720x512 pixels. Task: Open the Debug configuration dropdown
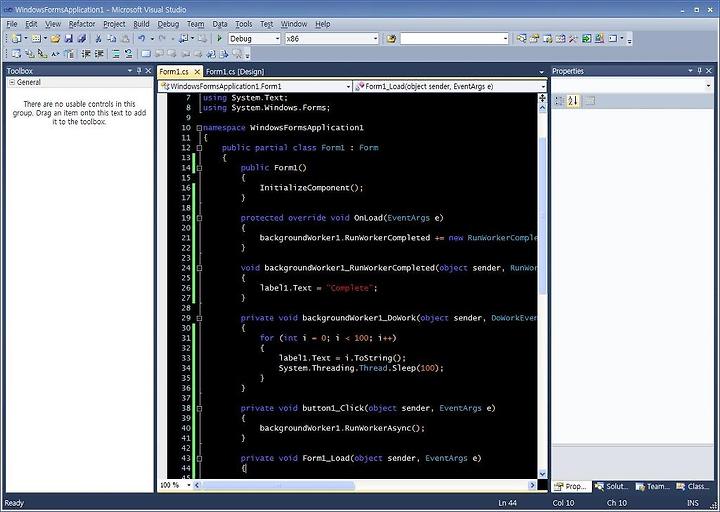(277, 39)
